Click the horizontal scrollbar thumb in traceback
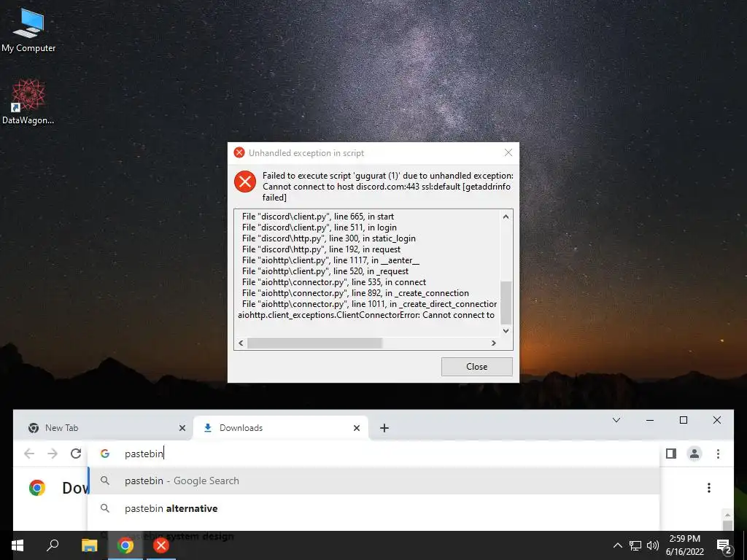The height and width of the screenshot is (560, 747). tap(314, 343)
